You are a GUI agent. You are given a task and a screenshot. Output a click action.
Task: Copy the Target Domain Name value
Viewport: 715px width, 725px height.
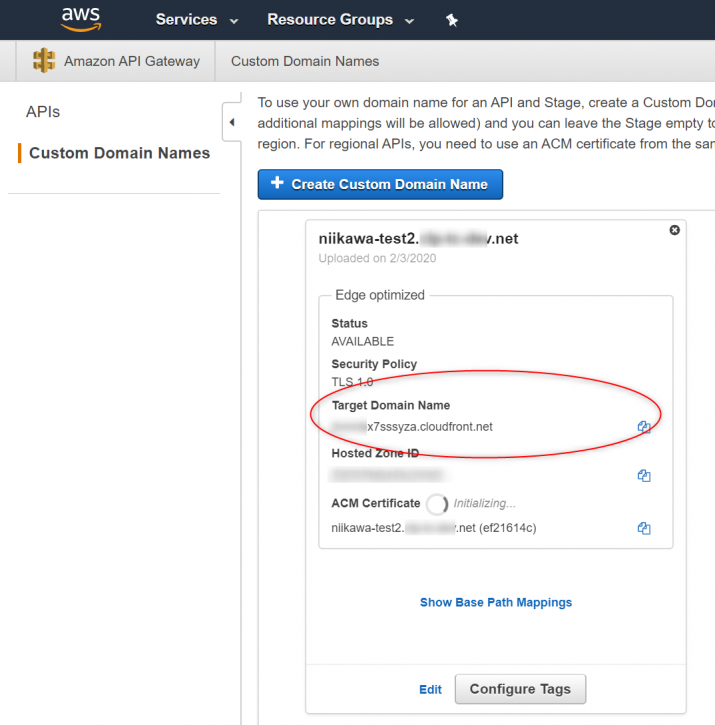click(644, 427)
